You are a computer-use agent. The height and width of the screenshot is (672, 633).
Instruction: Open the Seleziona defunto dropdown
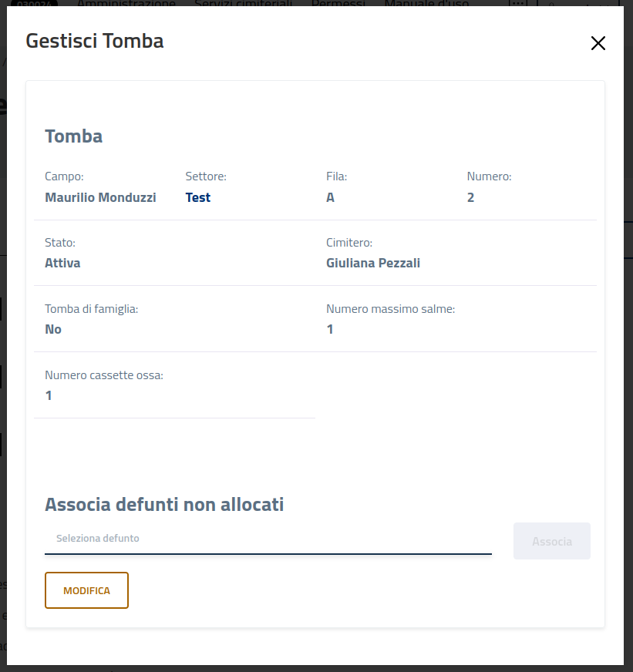tap(268, 538)
